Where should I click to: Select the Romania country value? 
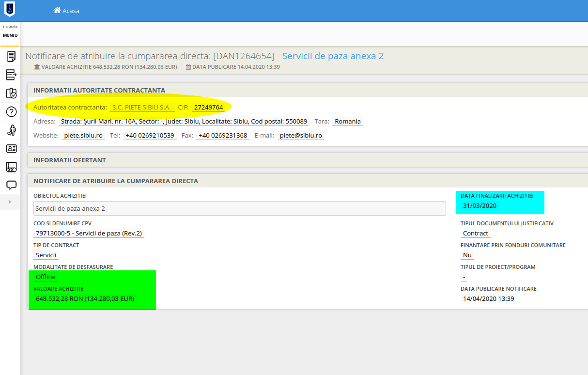[348, 122]
